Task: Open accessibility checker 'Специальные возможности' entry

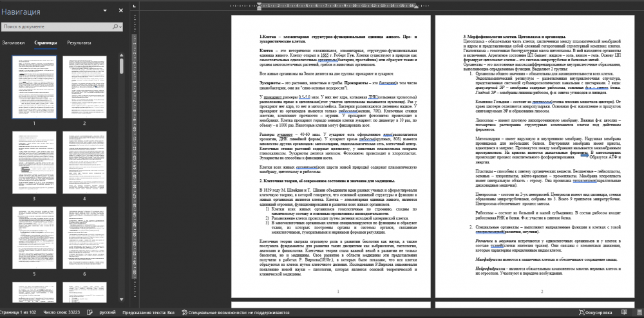Action: [235, 313]
